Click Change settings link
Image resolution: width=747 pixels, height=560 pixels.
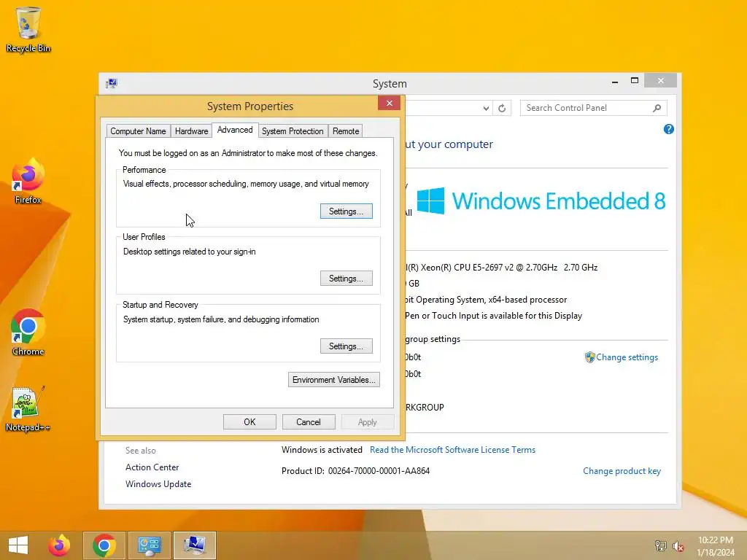(627, 357)
